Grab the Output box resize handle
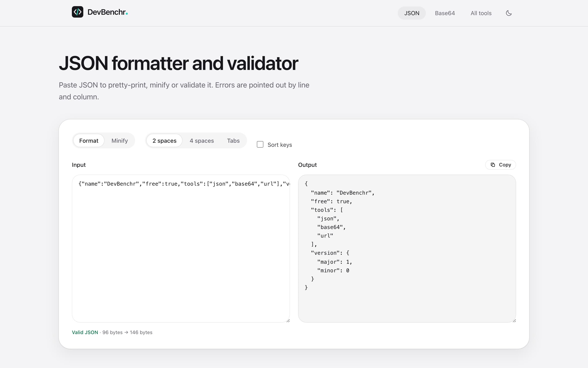This screenshot has height=368, width=588. point(514,321)
